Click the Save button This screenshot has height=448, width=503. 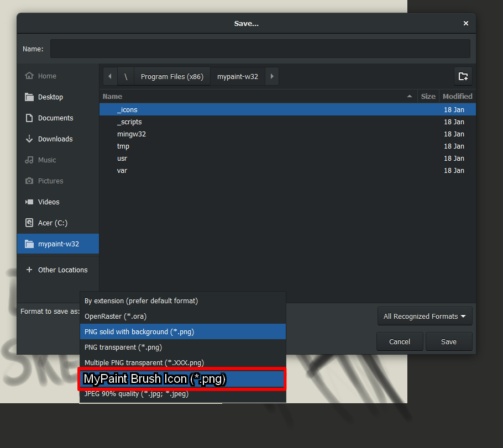448,341
